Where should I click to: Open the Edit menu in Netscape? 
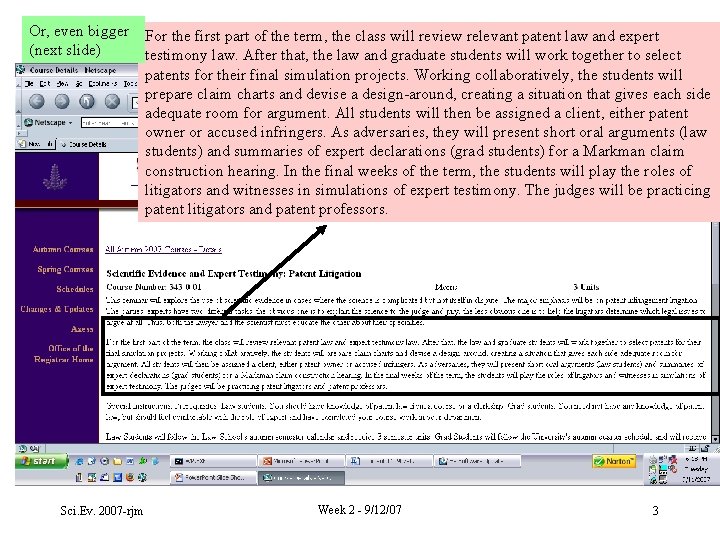click(45, 84)
